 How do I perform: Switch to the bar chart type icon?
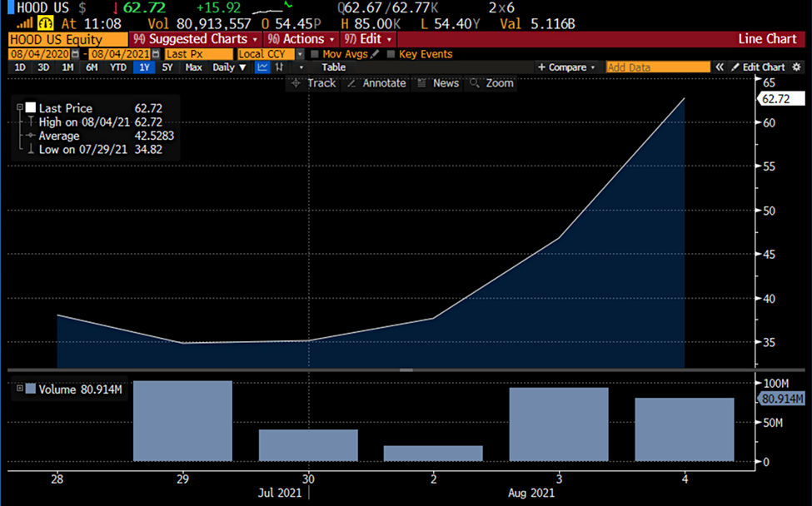(x=279, y=67)
